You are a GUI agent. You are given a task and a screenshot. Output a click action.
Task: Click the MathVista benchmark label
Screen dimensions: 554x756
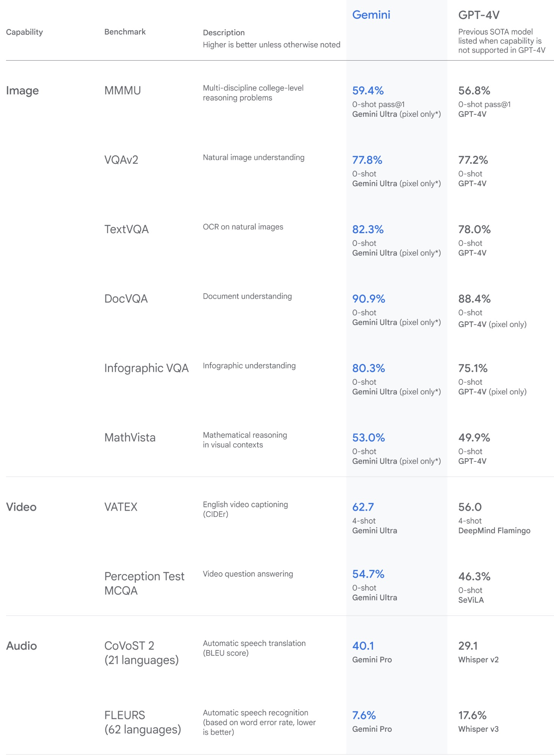130,438
